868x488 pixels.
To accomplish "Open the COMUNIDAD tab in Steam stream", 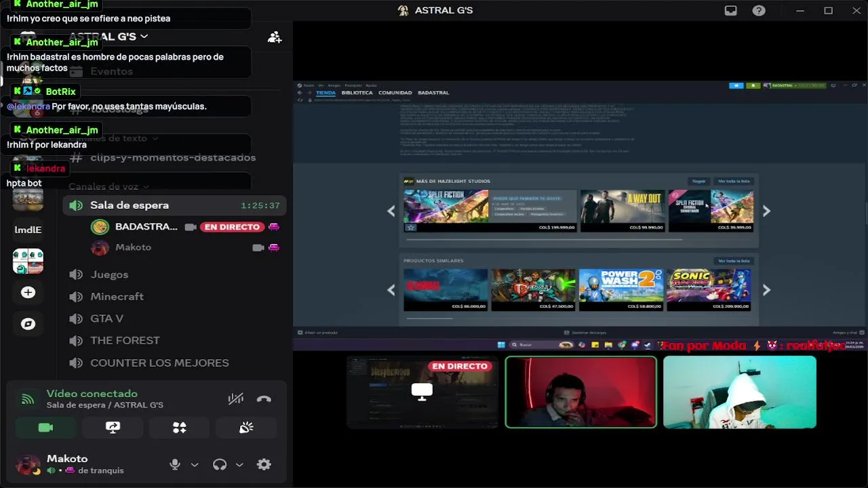I will (x=395, y=93).
